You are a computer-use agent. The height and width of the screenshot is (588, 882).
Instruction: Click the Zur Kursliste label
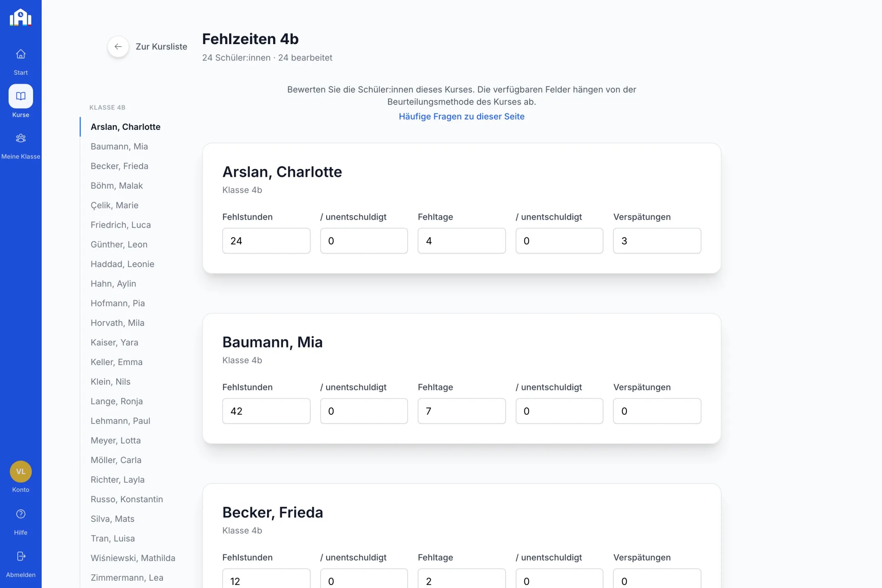pos(161,47)
